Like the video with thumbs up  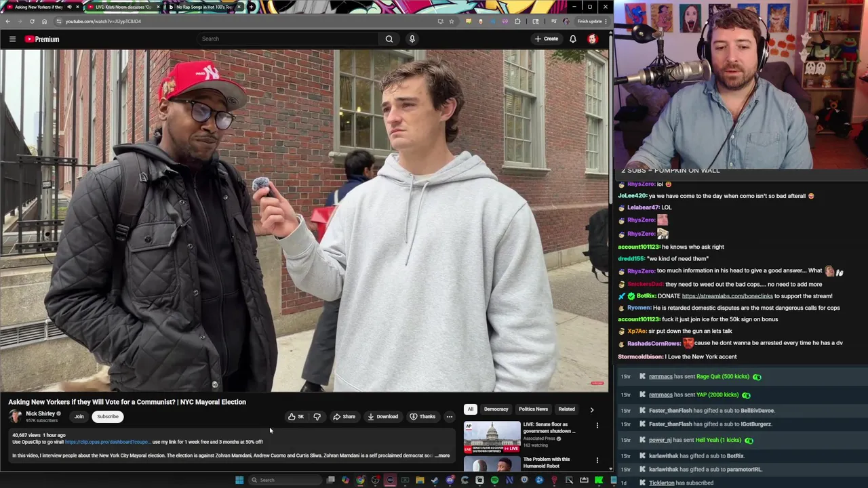296,417
